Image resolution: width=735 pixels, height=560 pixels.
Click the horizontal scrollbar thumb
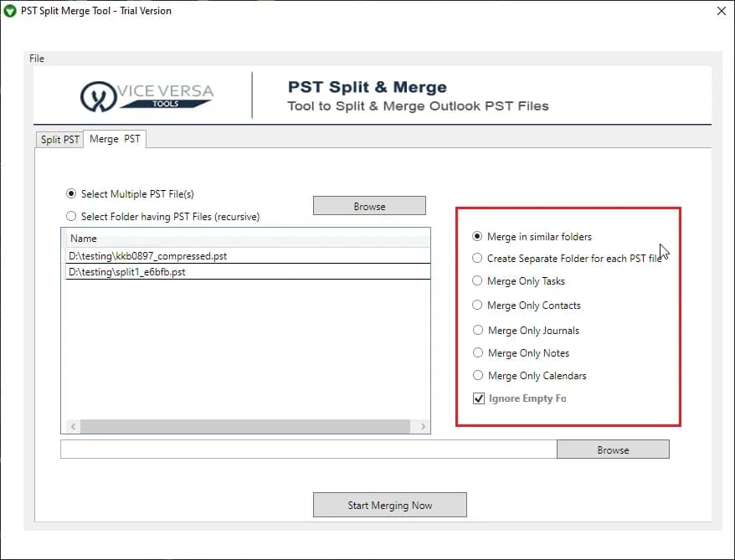(x=245, y=426)
